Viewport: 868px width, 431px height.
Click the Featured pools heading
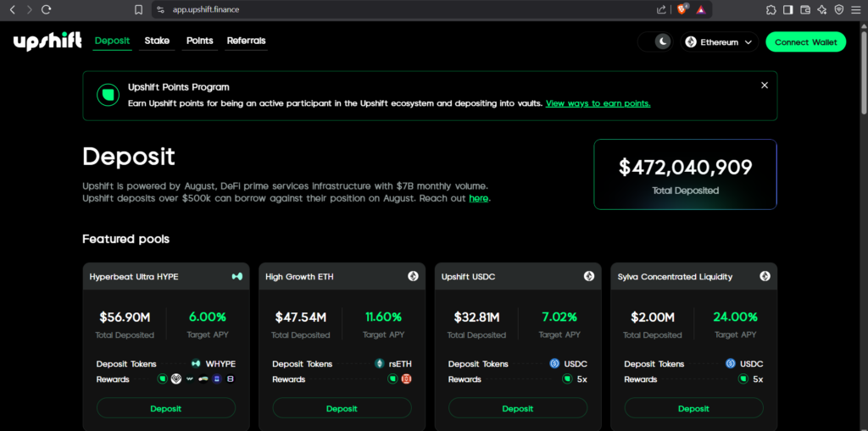coord(126,239)
